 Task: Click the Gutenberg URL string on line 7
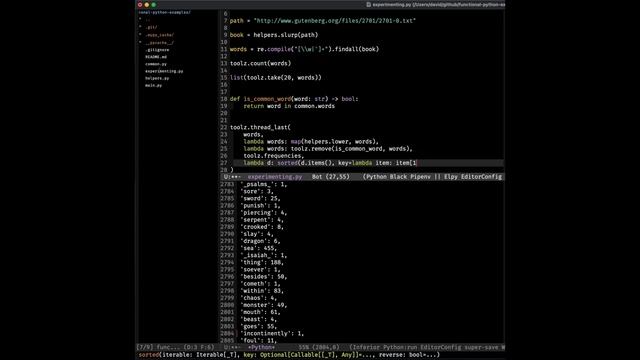335,20
